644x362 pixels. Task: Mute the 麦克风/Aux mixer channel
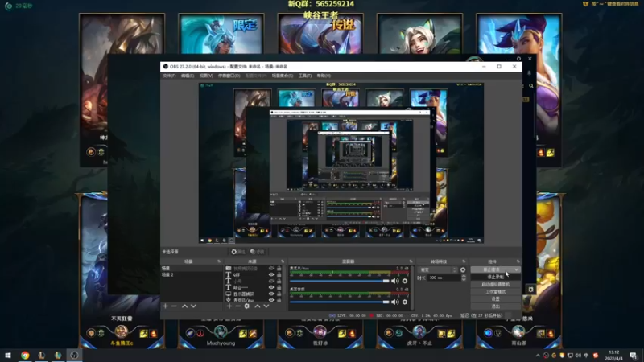(x=395, y=281)
